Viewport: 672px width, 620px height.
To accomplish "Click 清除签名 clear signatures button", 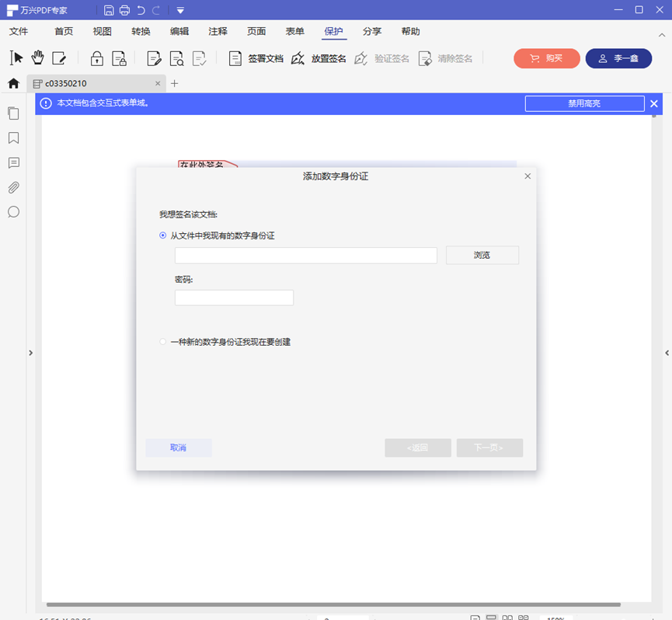I will (x=445, y=58).
